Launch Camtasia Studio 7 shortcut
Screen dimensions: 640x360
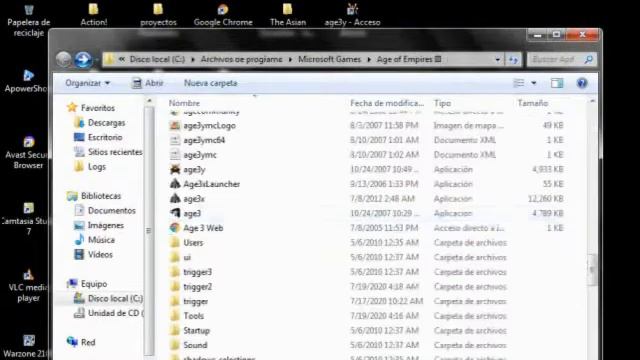point(27,219)
